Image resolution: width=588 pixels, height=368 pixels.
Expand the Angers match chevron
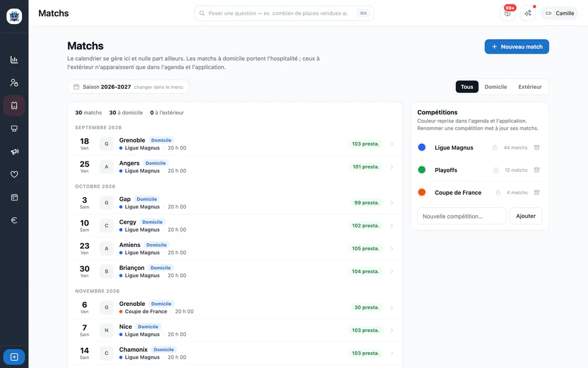[x=392, y=167]
